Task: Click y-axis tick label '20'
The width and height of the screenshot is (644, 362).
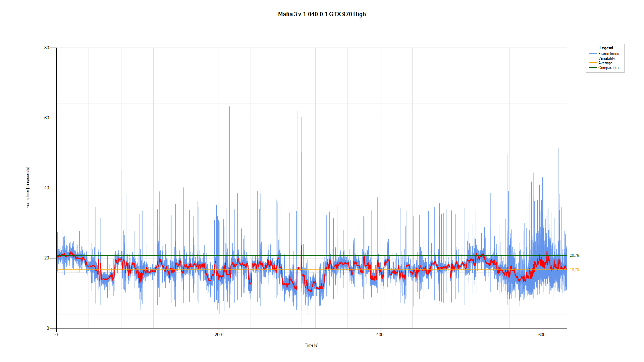Action: tap(47, 258)
